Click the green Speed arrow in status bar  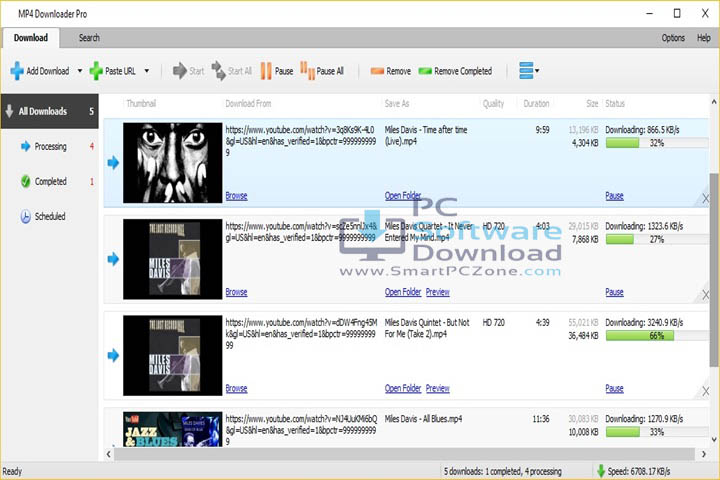(600, 471)
